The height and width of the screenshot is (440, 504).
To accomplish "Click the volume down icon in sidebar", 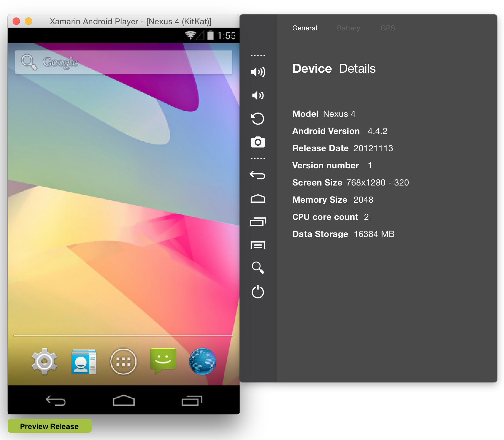I will point(258,95).
